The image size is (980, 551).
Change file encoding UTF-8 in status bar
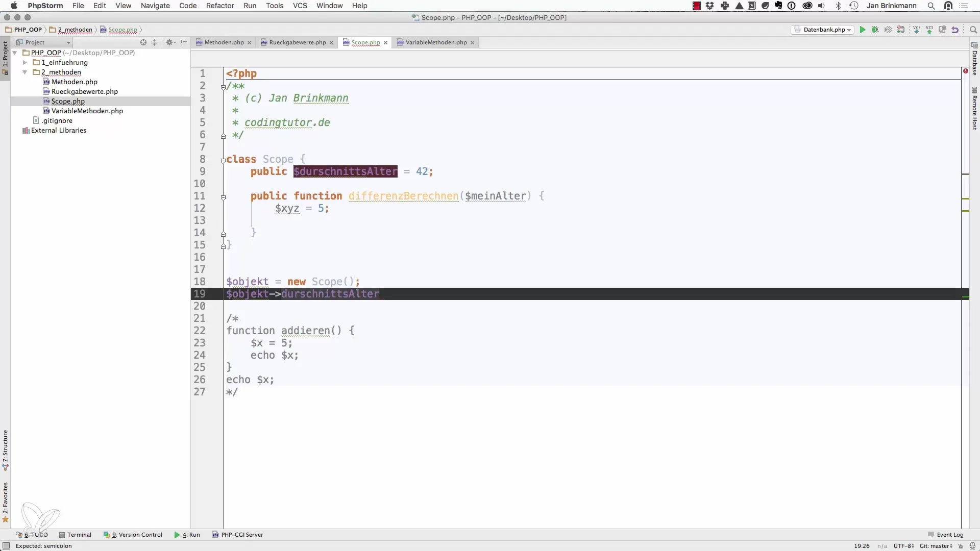(903, 546)
